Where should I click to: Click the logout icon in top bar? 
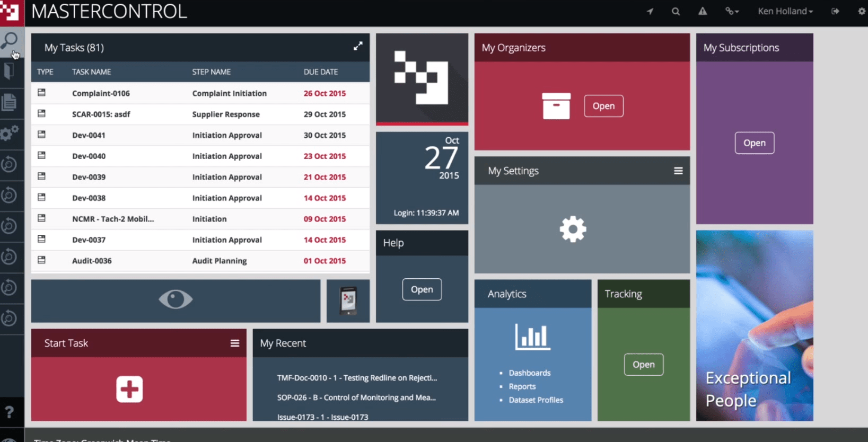[835, 11]
